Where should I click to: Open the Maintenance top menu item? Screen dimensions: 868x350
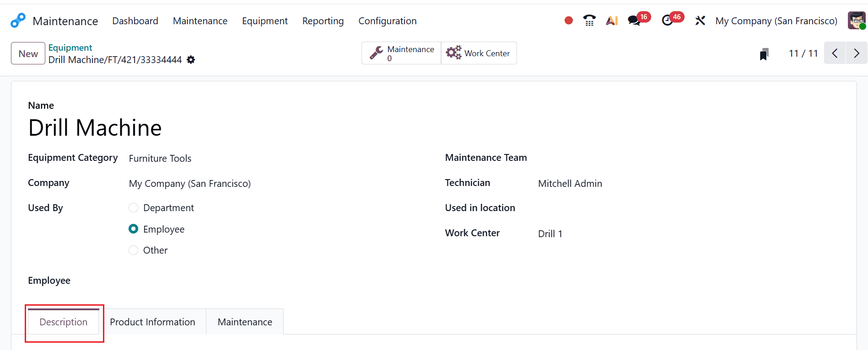click(x=200, y=21)
